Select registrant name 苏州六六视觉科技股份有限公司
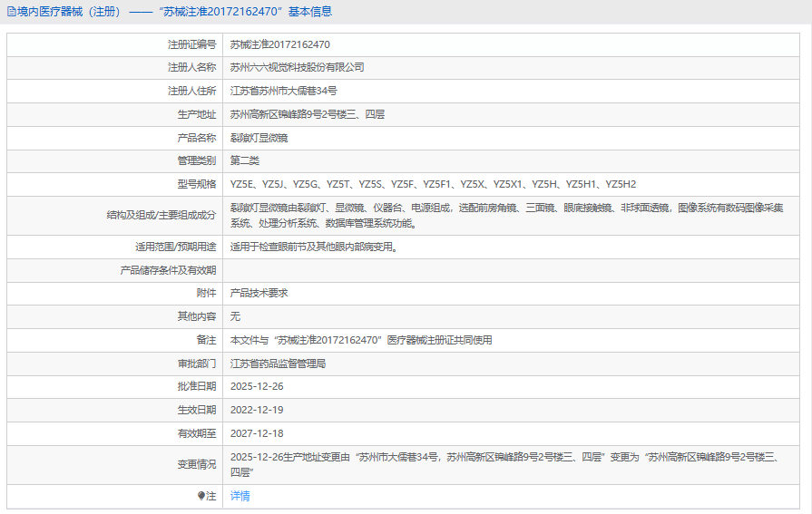Screen dimensions: 812x514 coord(298,67)
